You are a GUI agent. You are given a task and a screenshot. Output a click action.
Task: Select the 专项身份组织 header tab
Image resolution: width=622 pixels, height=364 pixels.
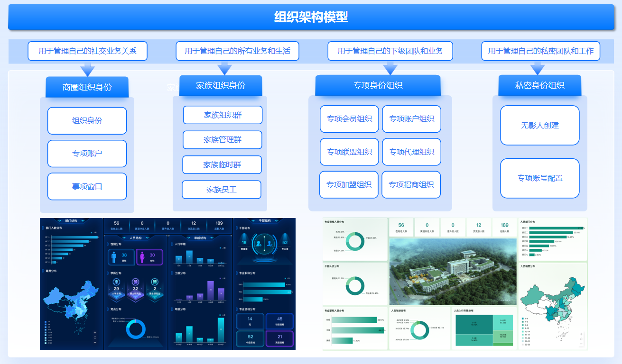pos(378,86)
